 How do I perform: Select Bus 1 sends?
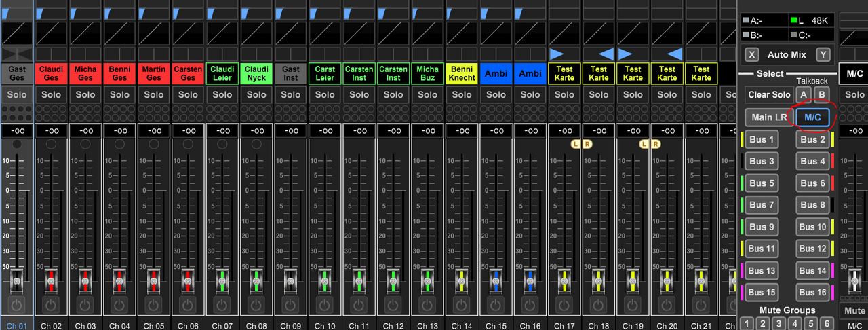(762, 139)
